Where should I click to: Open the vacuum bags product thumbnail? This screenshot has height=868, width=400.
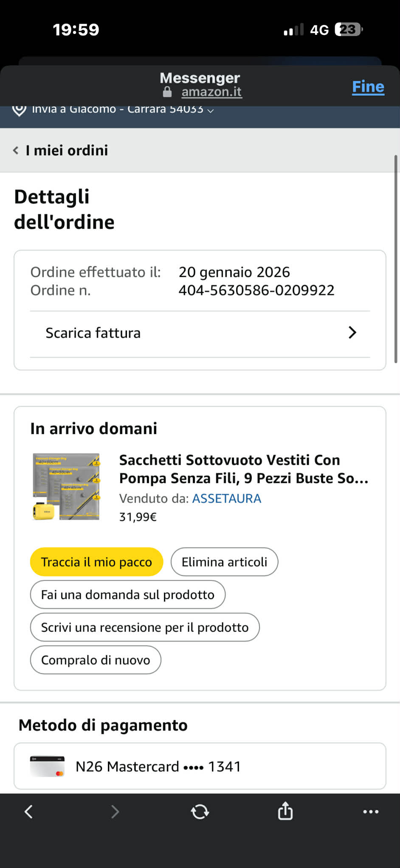pyautogui.click(x=66, y=487)
